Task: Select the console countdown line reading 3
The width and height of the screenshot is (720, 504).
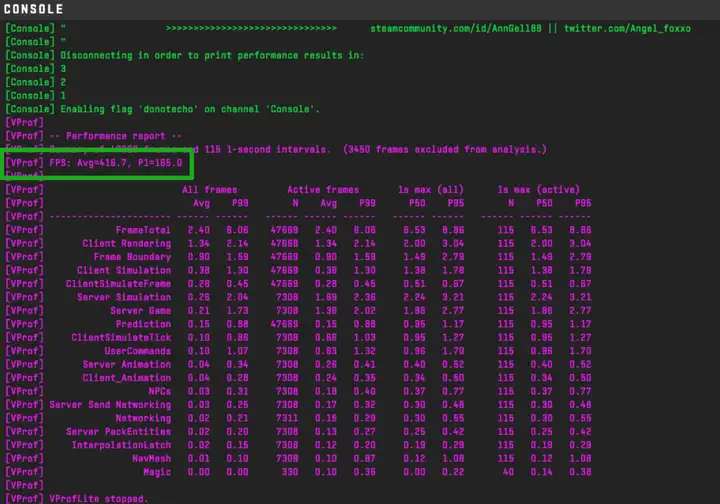Action: [36, 69]
